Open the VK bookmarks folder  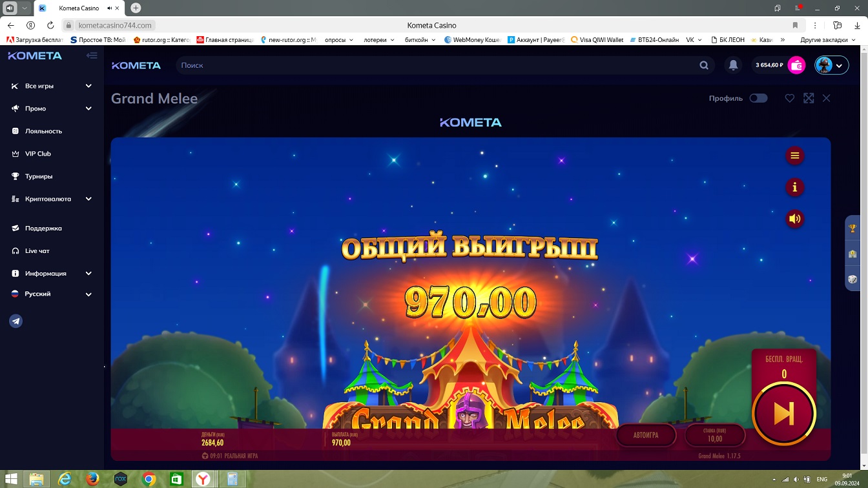tap(694, 39)
